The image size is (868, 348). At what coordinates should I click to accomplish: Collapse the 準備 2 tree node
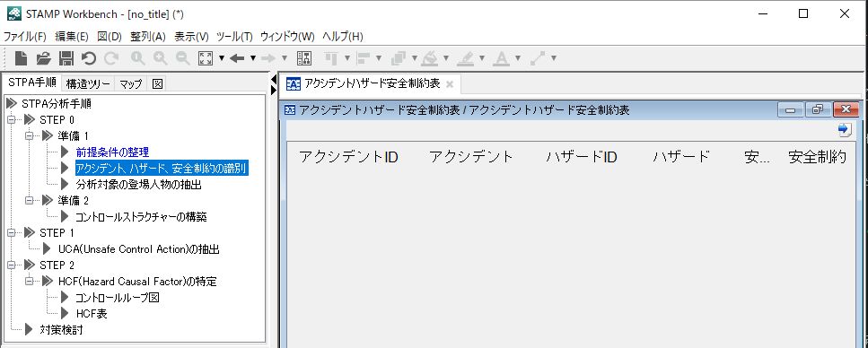30,201
